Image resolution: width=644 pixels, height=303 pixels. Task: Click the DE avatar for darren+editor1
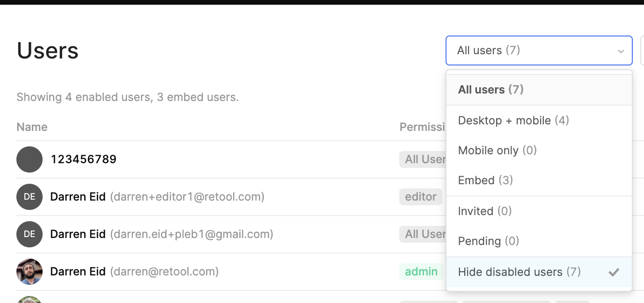[29, 197]
